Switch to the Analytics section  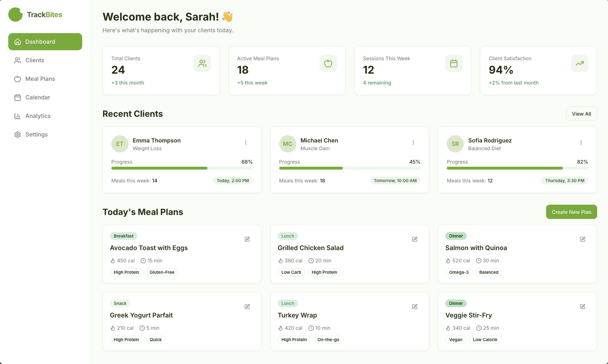[37, 116]
